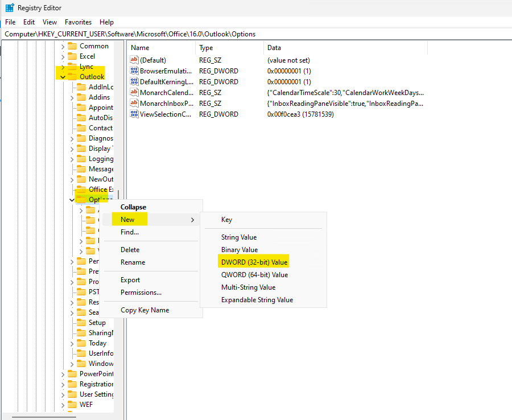The height and width of the screenshot is (420, 512).
Task: Click the registry path address bar
Action: [256, 34]
